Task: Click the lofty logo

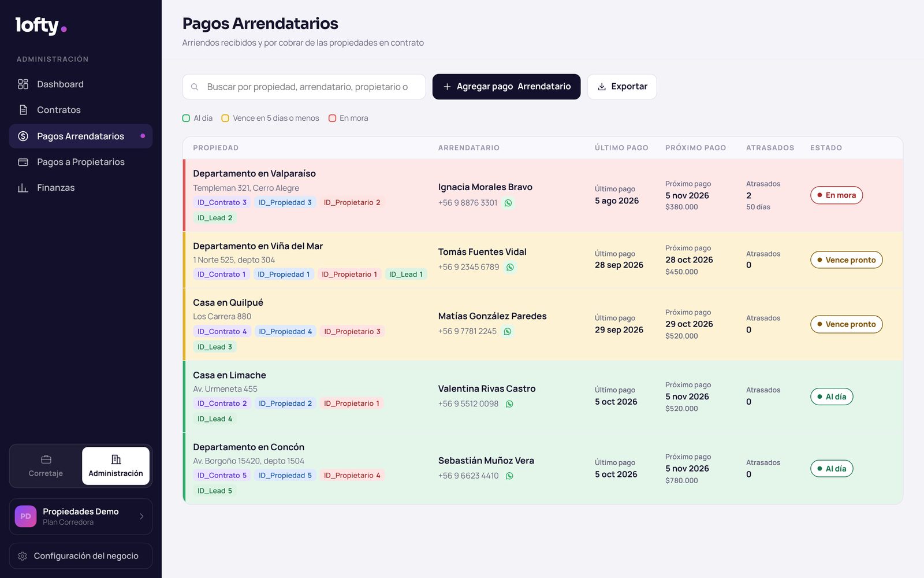Action: coord(41,25)
